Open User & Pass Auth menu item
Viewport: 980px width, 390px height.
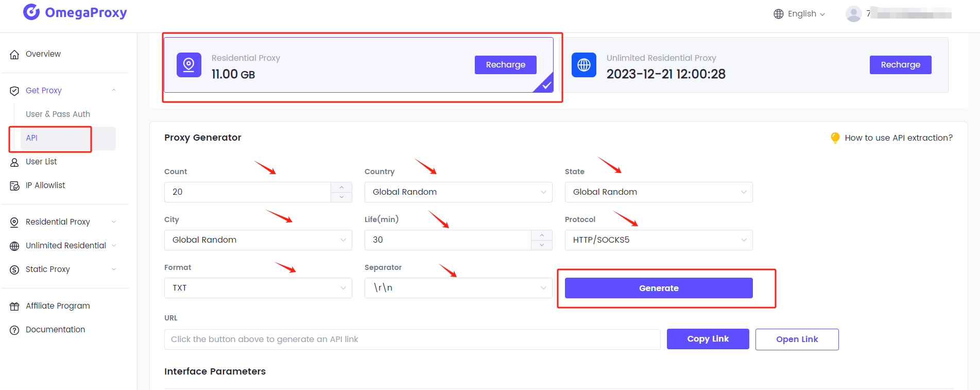coord(58,114)
